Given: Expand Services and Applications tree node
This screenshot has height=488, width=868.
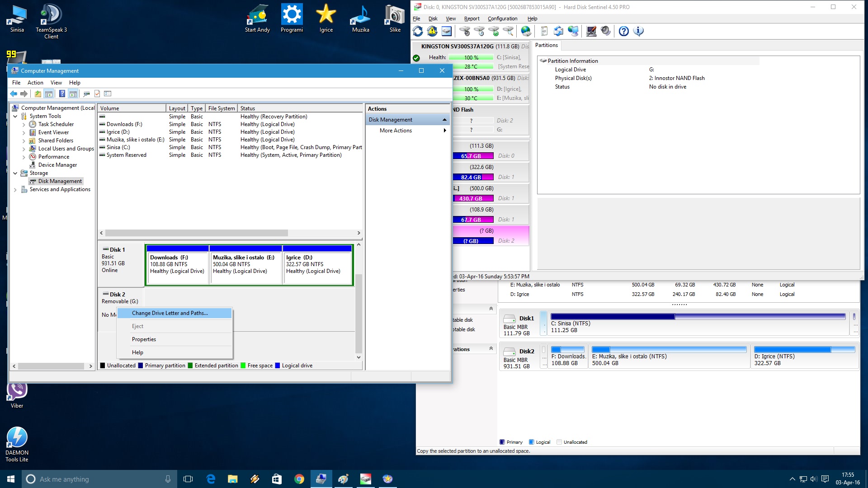Looking at the screenshot, I should pos(15,190).
